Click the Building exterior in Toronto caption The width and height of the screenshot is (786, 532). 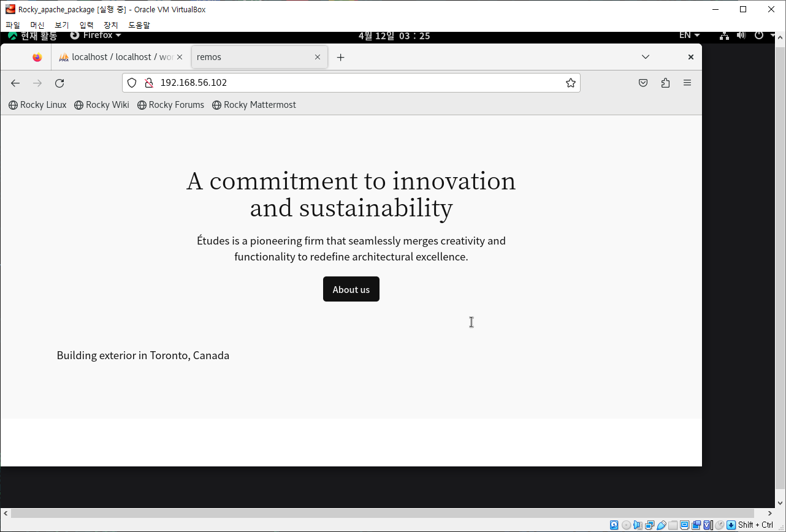(x=143, y=355)
